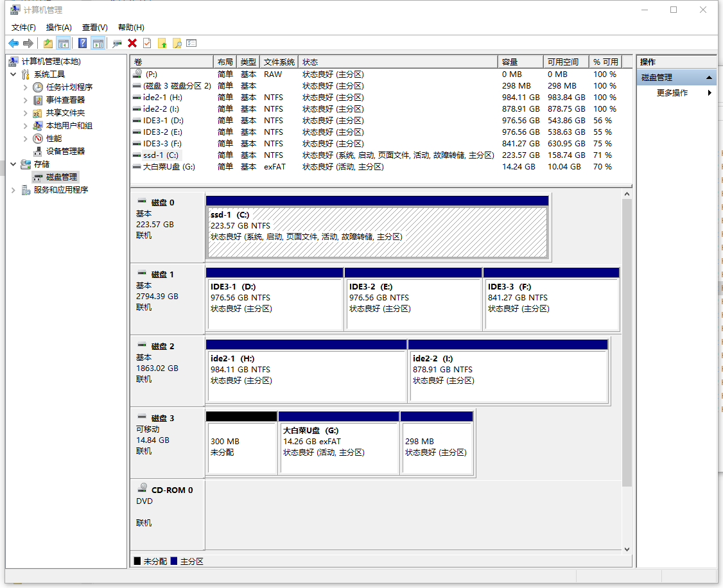Collapse the 磁盘管理 actions section arrow
This screenshot has width=723, height=588.
(x=709, y=78)
